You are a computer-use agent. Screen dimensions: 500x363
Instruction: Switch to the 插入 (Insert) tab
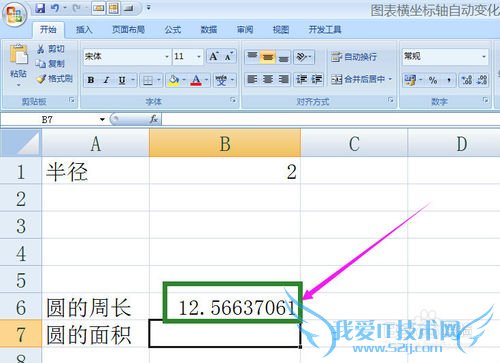84,30
